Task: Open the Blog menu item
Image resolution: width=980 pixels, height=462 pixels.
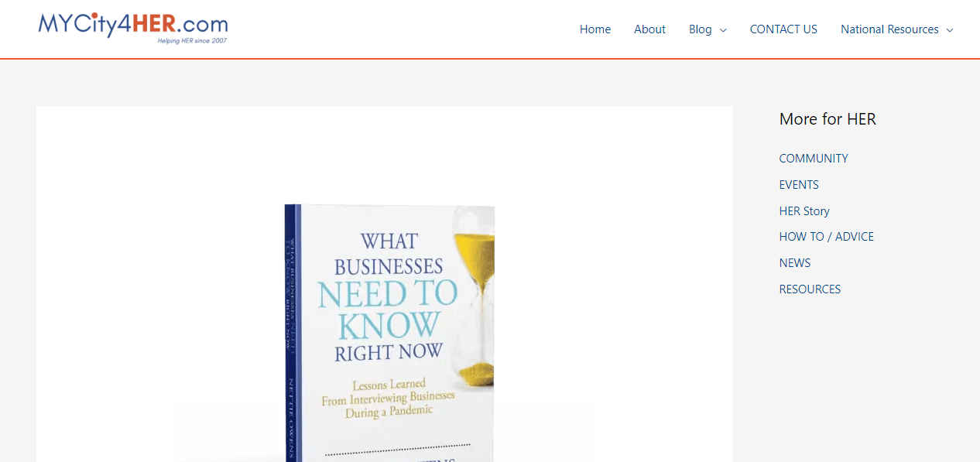Action: tap(701, 29)
